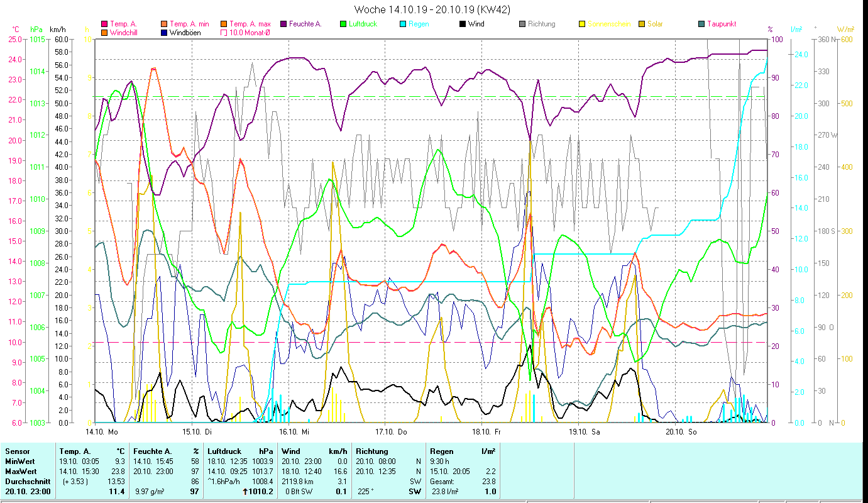Select the orange Windchill legend swatch
This screenshot has height=503, width=868.
(104, 32)
